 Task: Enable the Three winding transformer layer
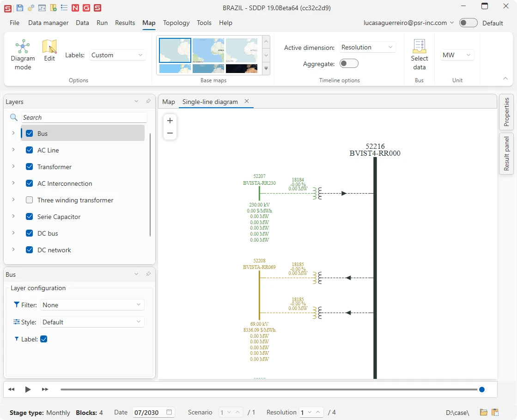tap(30, 200)
